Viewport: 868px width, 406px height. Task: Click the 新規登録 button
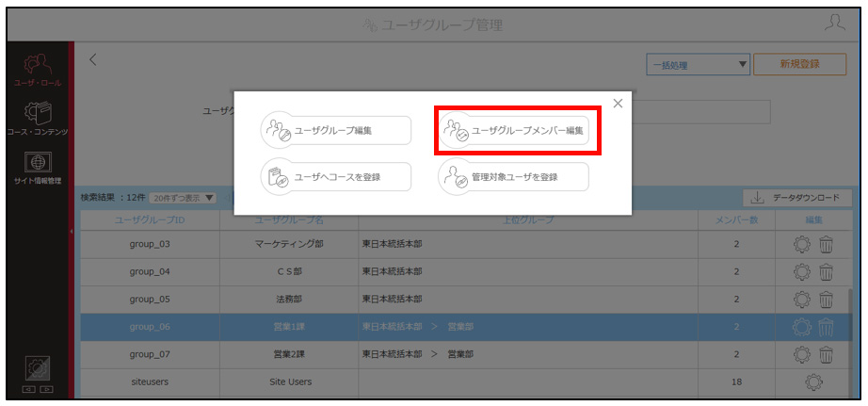tap(799, 64)
